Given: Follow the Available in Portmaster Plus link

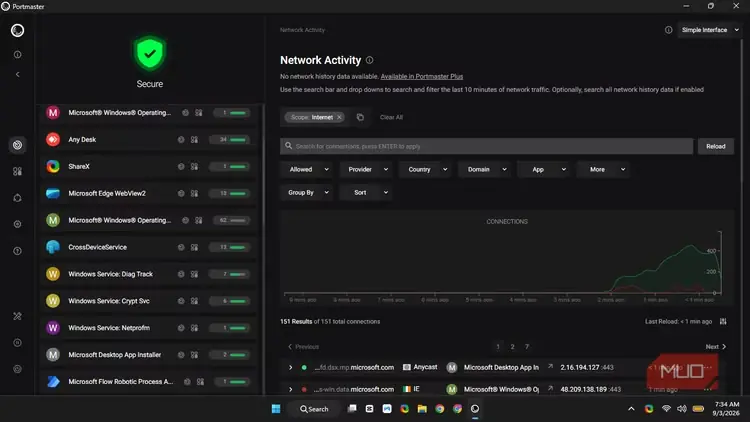Looking at the screenshot, I should coord(422,77).
